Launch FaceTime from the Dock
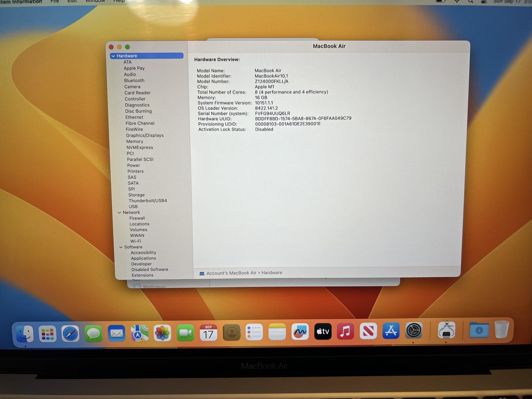The width and height of the screenshot is (532, 399). pyautogui.click(x=185, y=333)
